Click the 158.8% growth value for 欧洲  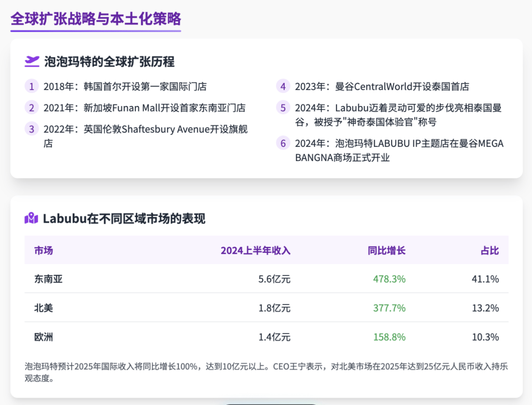coord(389,337)
